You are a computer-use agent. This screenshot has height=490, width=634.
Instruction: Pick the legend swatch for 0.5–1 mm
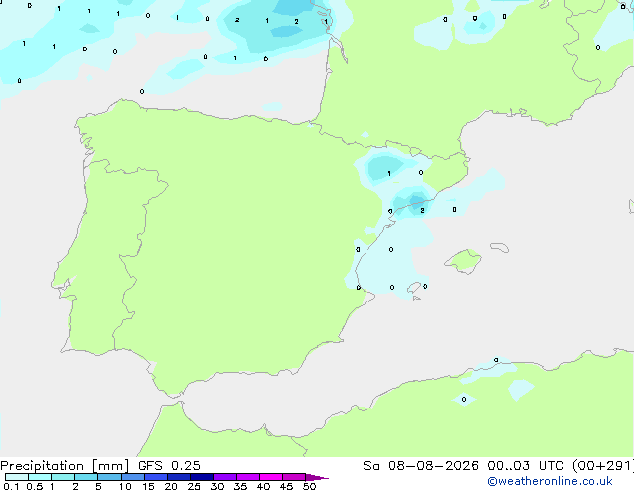click(x=40, y=477)
